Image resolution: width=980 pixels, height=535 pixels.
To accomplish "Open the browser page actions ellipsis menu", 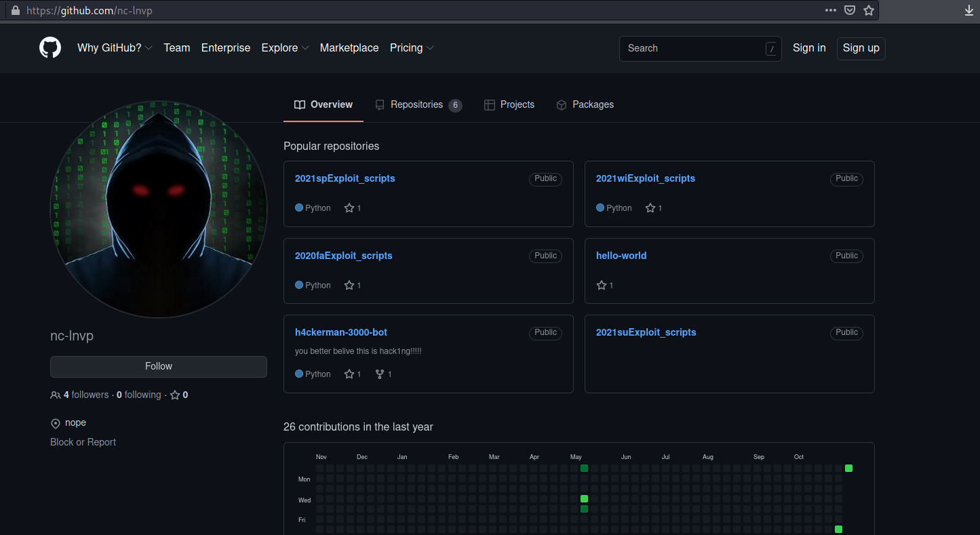I will pyautogui.click(x=830, y=10).
